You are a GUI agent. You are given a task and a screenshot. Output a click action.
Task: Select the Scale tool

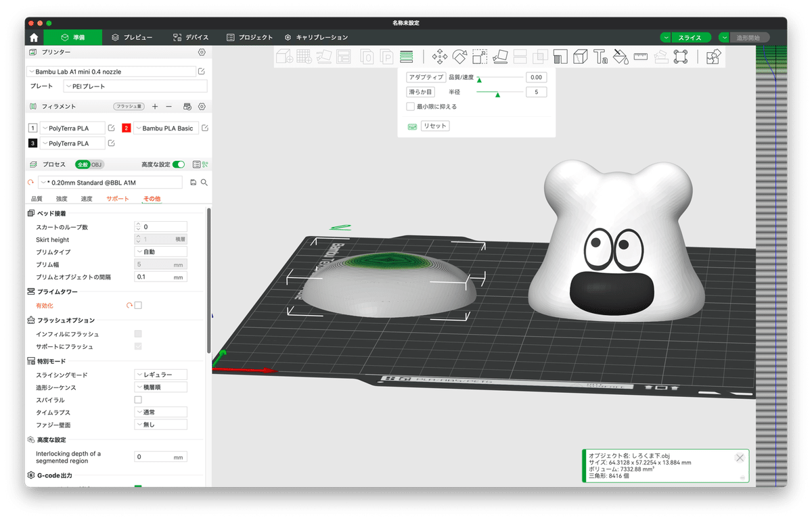[480, 57]
